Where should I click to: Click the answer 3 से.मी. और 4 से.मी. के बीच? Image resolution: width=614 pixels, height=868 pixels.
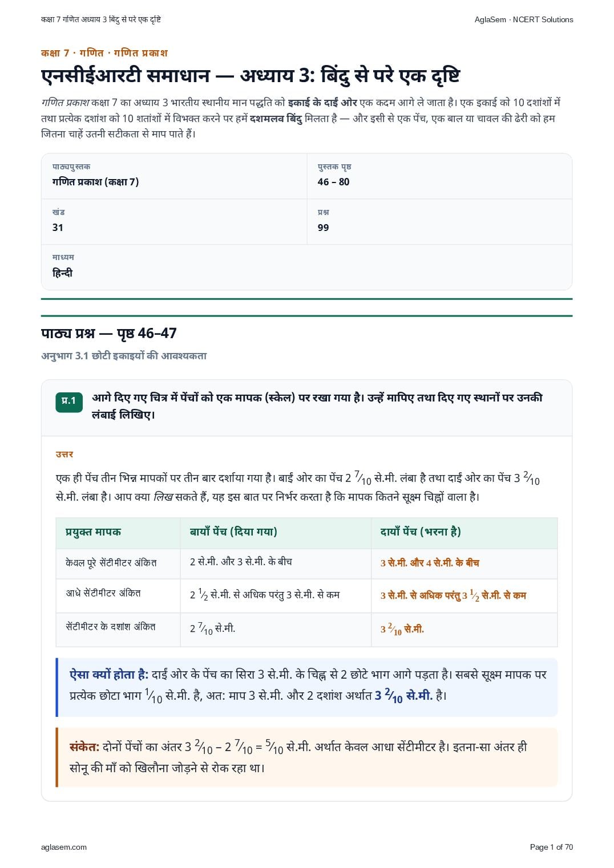pos(430,563)
